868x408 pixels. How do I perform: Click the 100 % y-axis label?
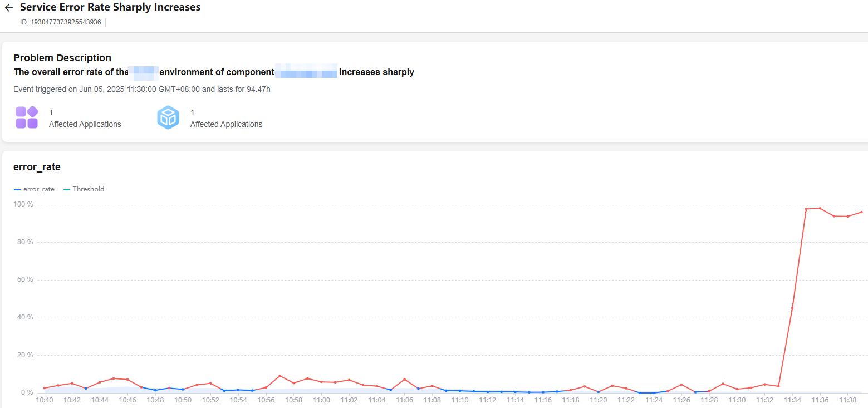click(x=23, y=204)
